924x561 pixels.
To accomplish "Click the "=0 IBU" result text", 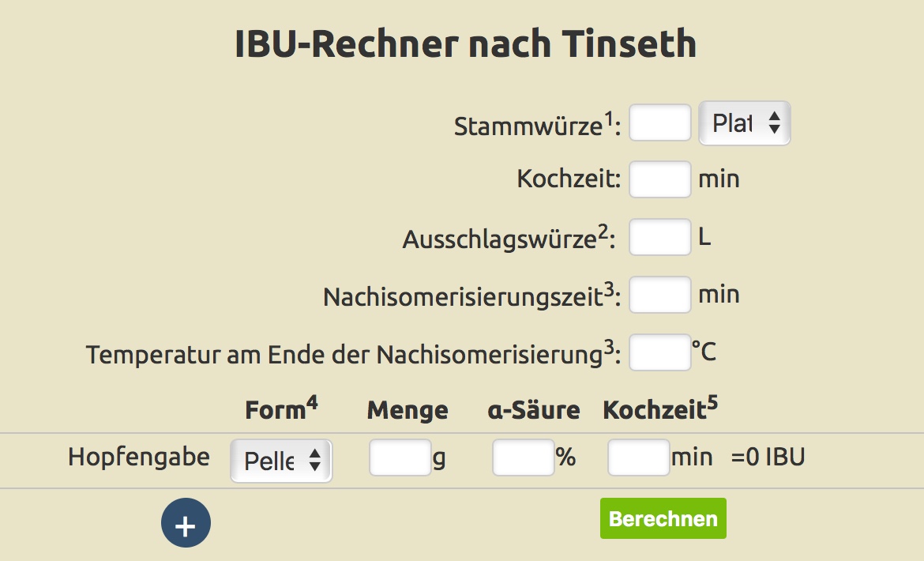I will click(x=768, y=457).
